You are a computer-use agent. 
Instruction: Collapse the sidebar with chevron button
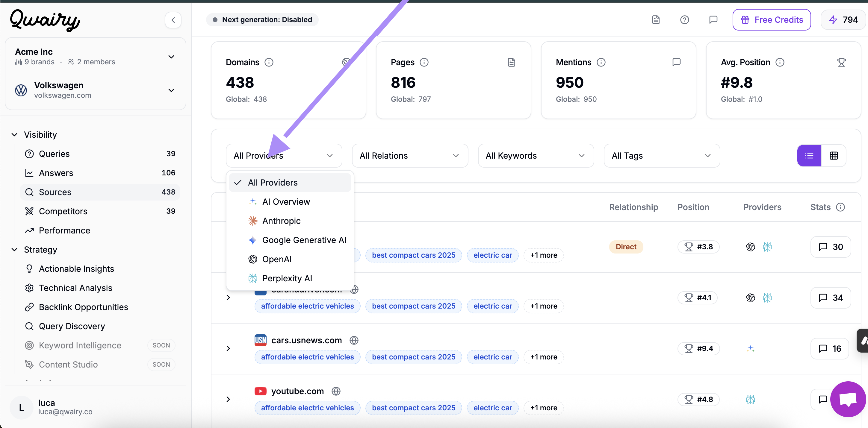click(173, 20)
